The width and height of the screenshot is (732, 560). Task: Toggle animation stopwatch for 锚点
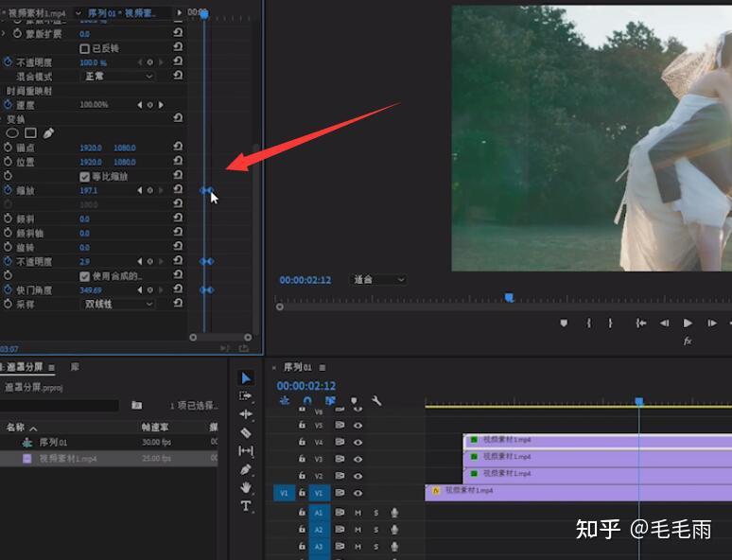(8, 148)
